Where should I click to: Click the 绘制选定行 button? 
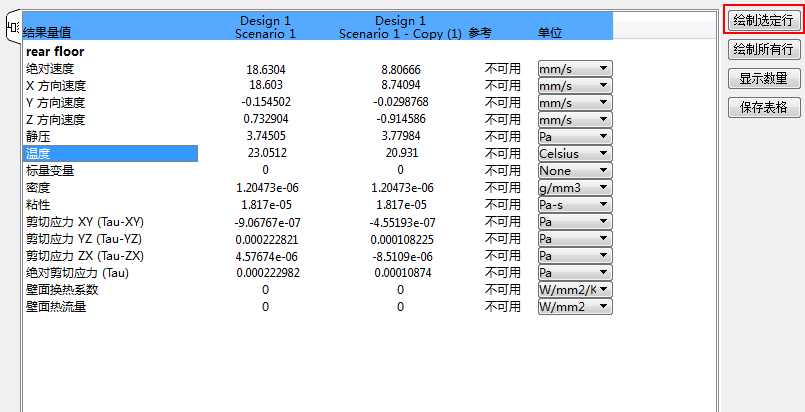[764, 21]
